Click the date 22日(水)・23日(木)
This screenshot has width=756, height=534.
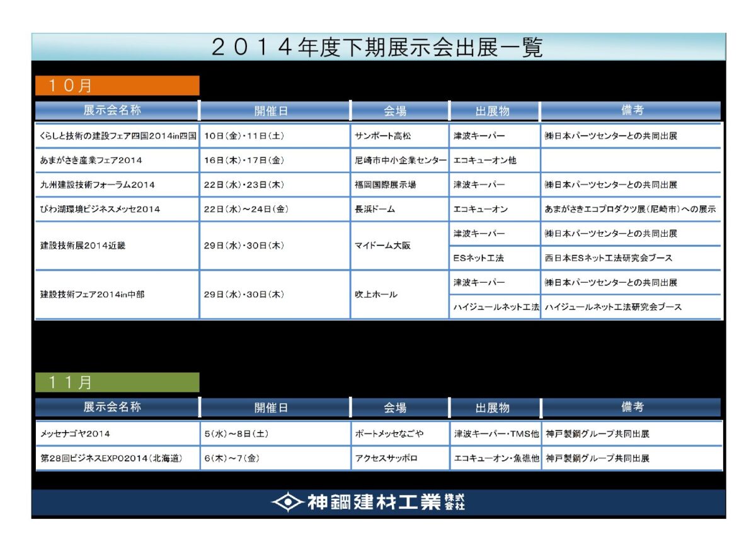coord(244,185)
